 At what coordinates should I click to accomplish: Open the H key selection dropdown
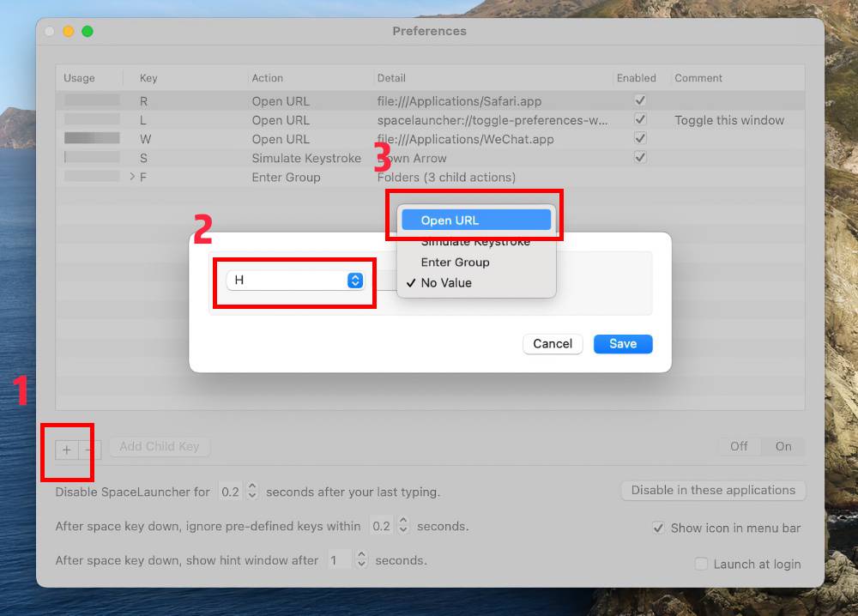[355, 281]
